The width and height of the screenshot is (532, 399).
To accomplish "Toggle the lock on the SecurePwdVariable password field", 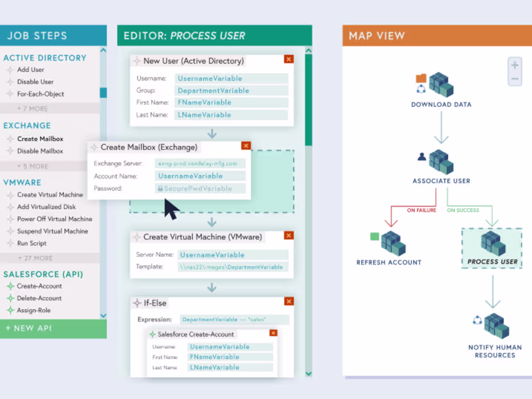I will pyautogui.click(x=161, y=189).
